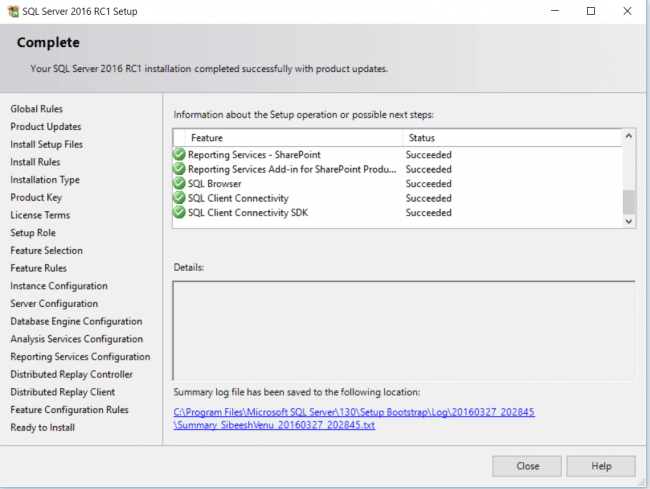Select Distributed Replay Controller step
650x489 pixels.
tap(72, 374)
